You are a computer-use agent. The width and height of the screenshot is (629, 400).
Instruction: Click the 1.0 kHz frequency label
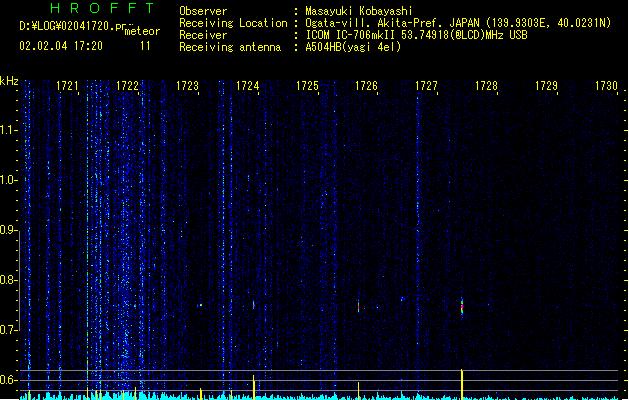[8, 180]
